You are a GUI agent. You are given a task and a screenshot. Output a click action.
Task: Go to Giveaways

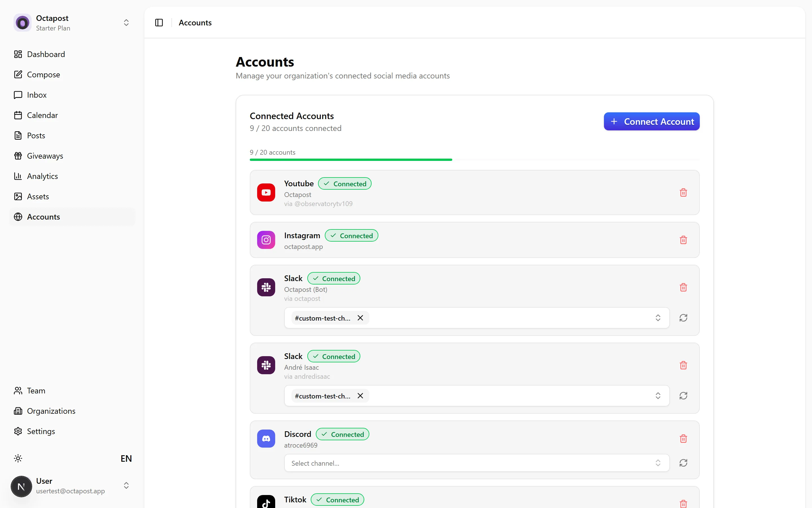(72, 156)
